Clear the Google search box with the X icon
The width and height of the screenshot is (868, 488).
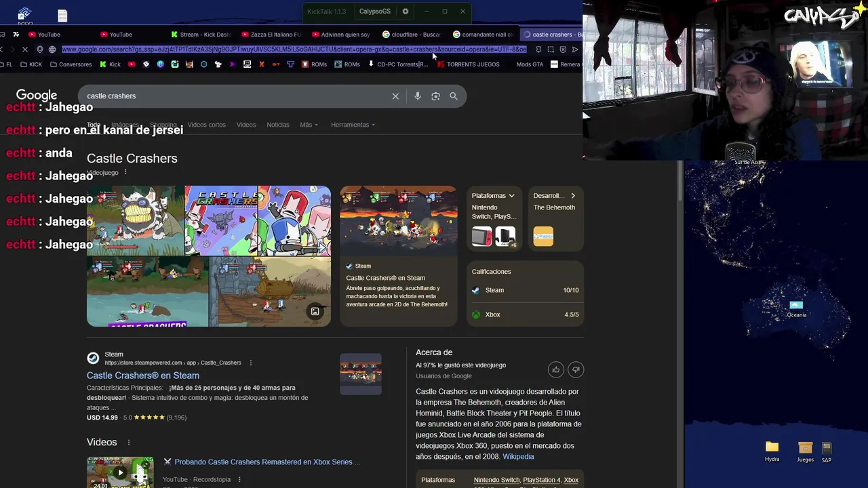tap(395, 96)
